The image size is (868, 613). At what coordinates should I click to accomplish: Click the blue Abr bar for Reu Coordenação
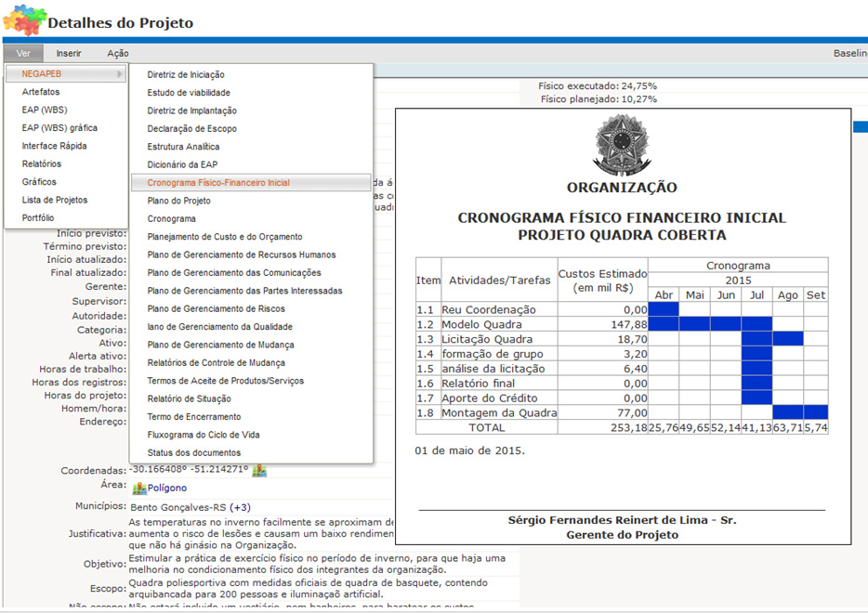(x=664, y=308)
